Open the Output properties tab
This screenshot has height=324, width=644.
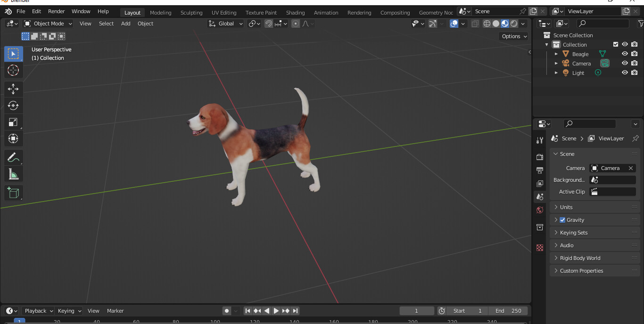point(540,170)
